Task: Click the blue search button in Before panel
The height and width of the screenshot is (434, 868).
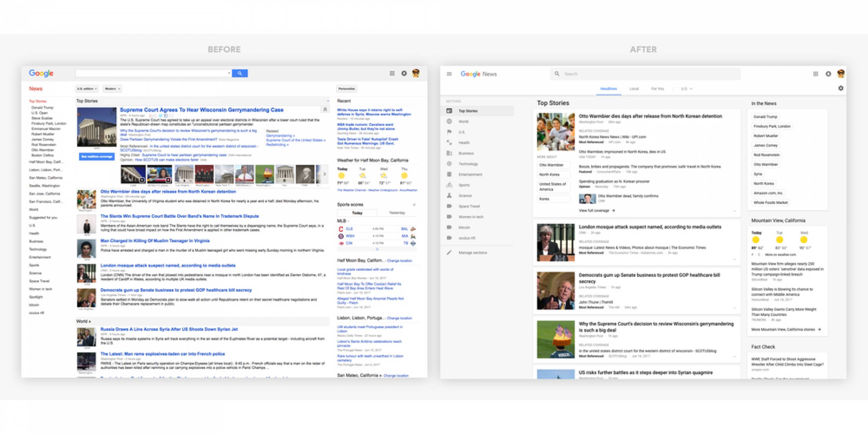Action: [x=240, y=73]
